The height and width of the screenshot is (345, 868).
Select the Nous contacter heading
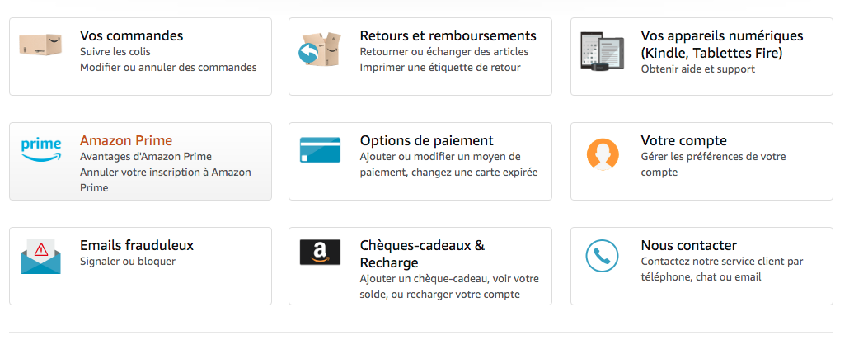point(688,245)
